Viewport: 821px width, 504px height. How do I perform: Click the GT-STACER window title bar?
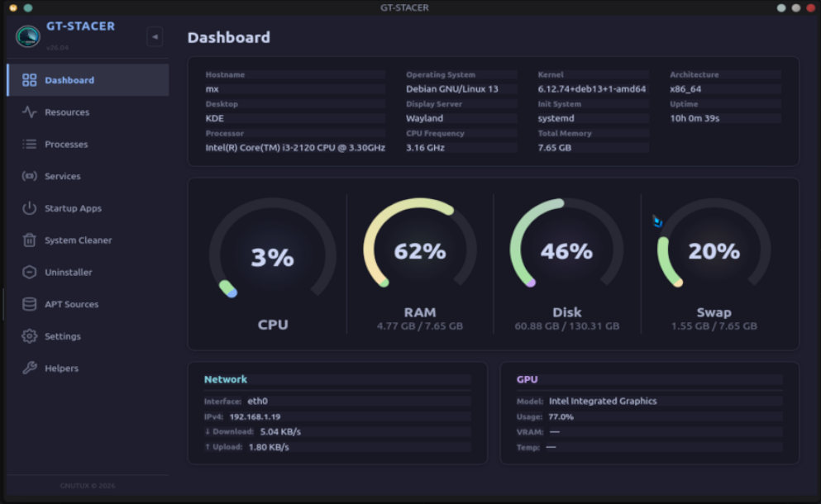pyautogui.click(x=404, y=7)
